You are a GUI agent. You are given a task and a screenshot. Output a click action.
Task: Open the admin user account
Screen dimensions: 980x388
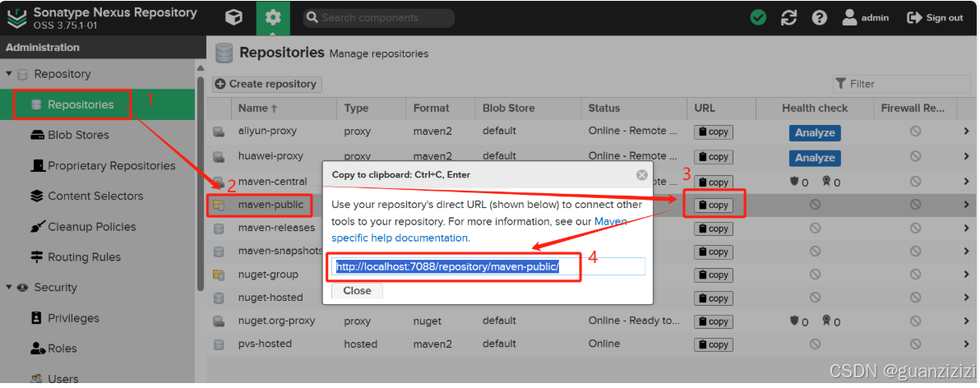coord(865,17)
